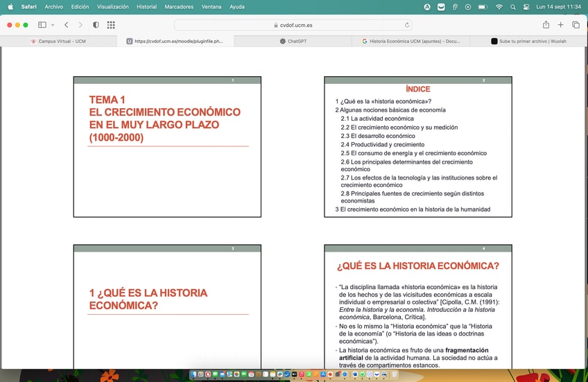588x382 pixels.
Task: Open the Wuolah tab
Action: pyautogui.click(x=528, y=41)
